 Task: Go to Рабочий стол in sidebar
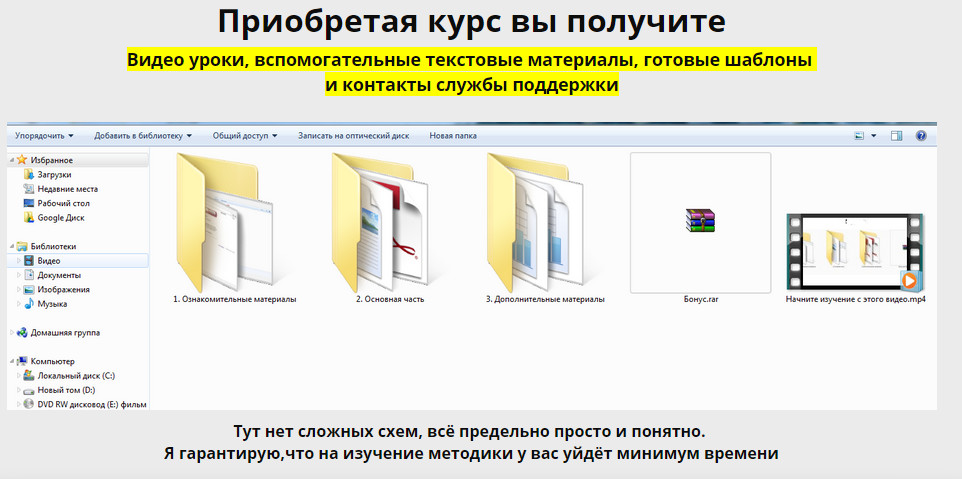[x=63, y=203]
